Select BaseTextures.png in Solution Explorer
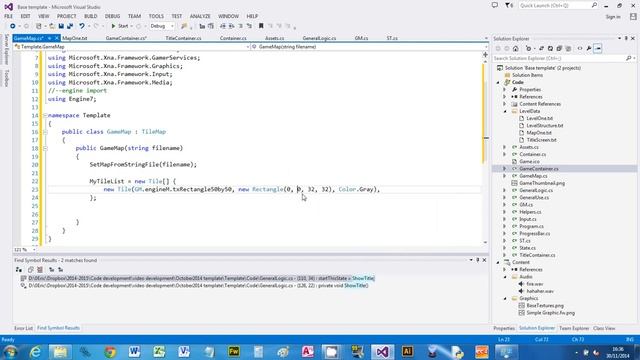This screenshot has height=360, width=640. tap(544, 305)
